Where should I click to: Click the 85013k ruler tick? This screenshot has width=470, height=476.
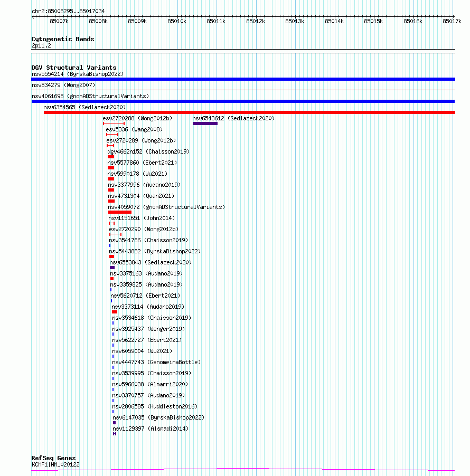pyautogui.click(x=295, y=16)
